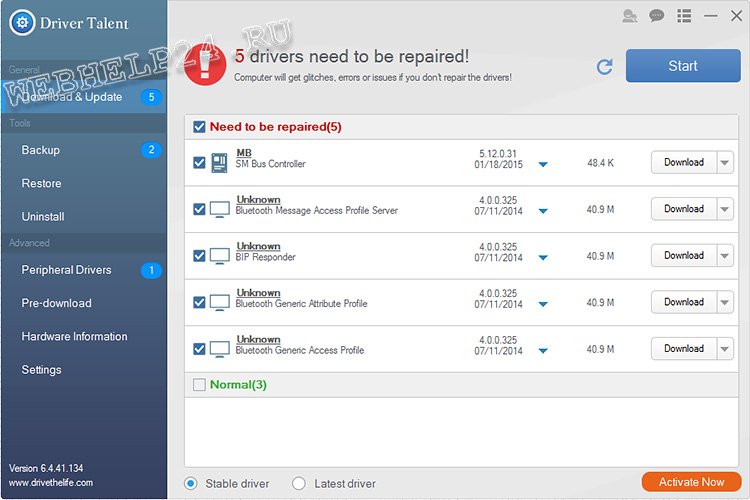
Task: Click the Driver Talent gear logo
Action: (22, 22)
